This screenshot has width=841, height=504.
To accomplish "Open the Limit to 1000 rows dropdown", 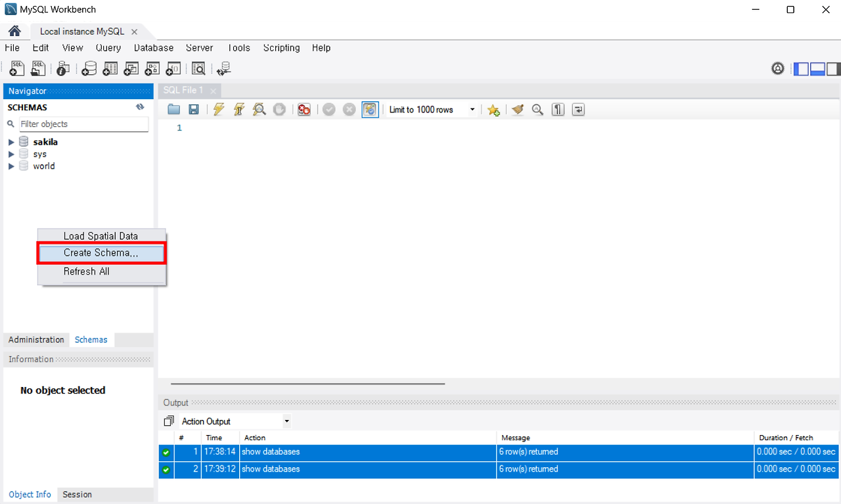I will pyautogui.click(x=432, y=110).
